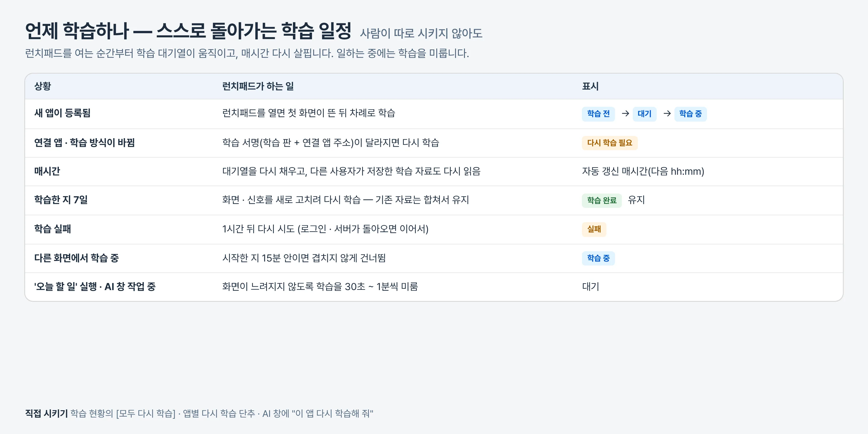Image resolution: width=868 pixels, height=434 pixels.
Task: Click '화면이 느려지지 않도록 학습을 30초 ~ 1분씩 미룸'
Action: pyautogui.click(x=320, y=287)
